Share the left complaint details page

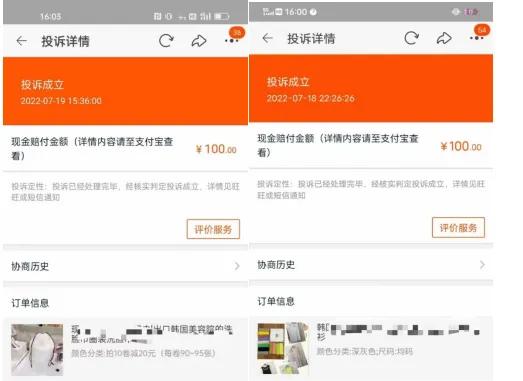(x=199, y=41)
